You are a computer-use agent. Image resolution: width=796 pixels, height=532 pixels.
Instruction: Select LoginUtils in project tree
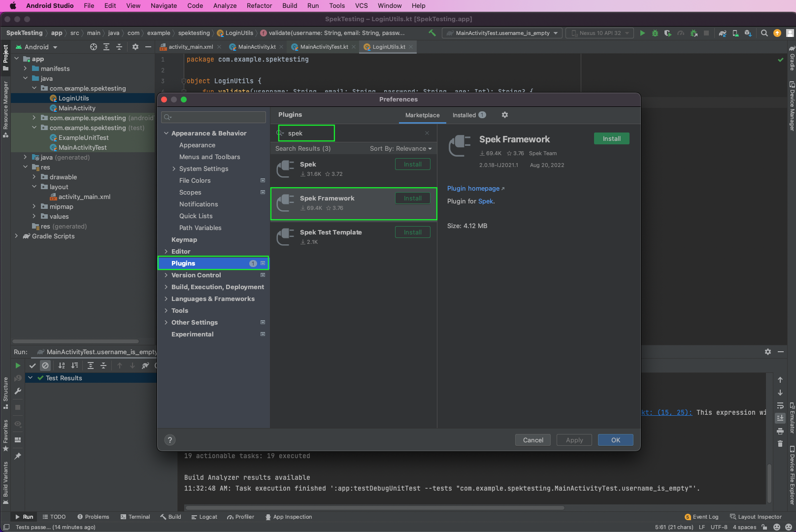74,98
